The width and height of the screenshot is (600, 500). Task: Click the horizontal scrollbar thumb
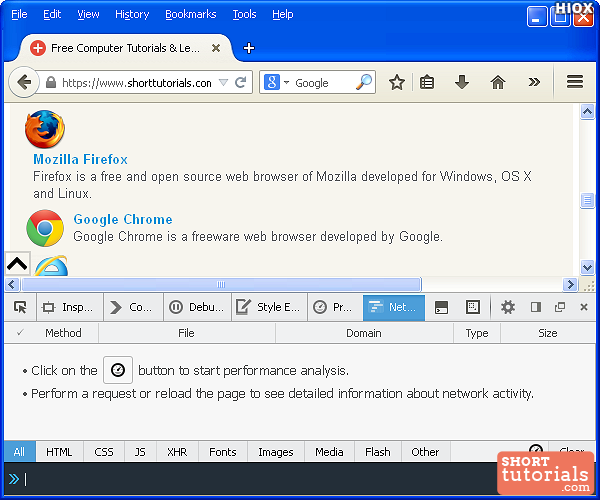tap(221, 284)
